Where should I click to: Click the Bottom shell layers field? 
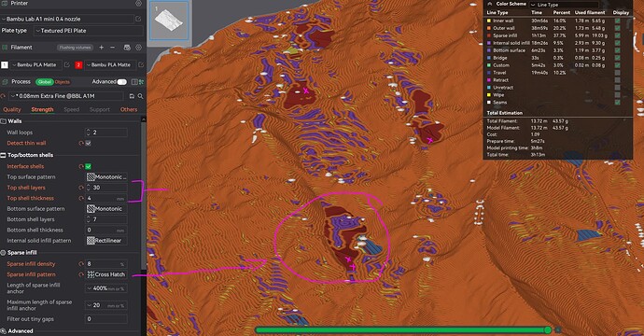106,219
